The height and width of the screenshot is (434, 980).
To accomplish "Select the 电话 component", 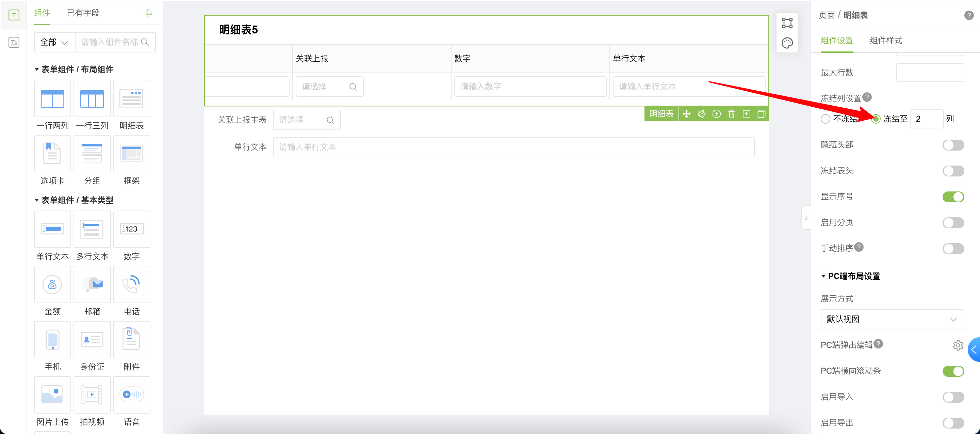I will [132, 284].
